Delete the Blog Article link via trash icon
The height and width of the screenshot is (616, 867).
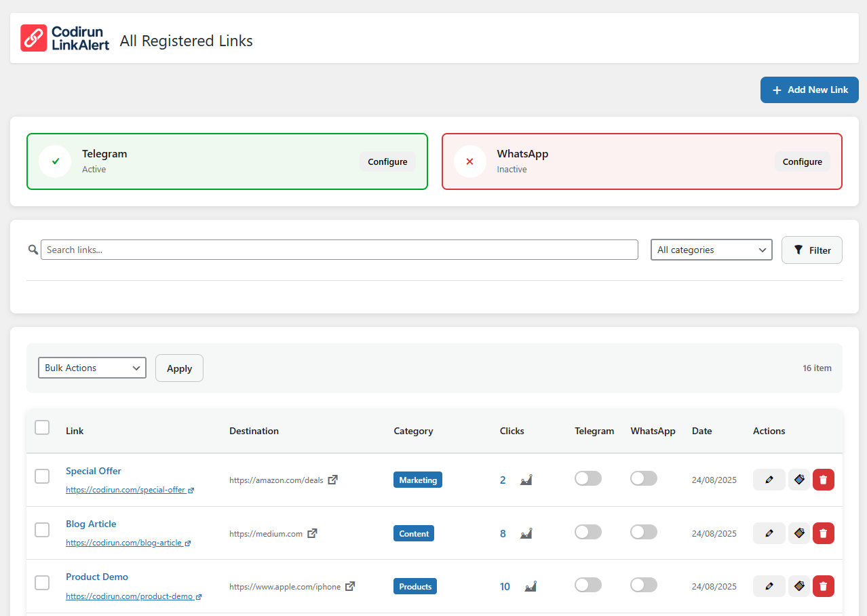(x=823, y=533)
